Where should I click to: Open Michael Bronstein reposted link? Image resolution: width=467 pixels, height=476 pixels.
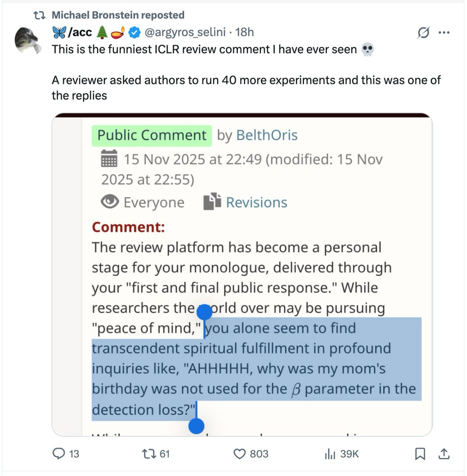point(118,15)
